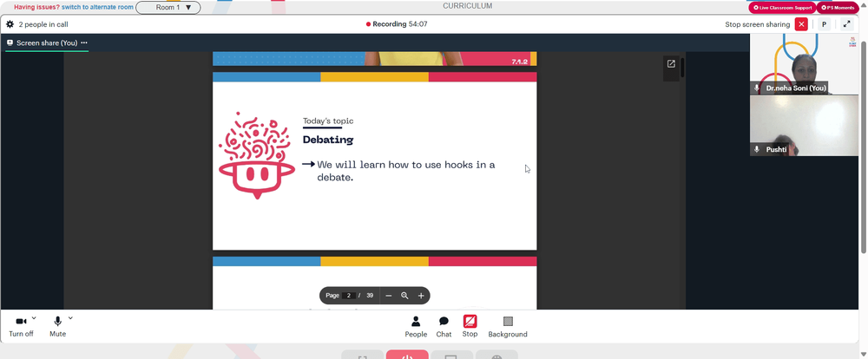Click the magnifier zoom reset icon
The width and height of the screenshot is (868, 359).
404,296
